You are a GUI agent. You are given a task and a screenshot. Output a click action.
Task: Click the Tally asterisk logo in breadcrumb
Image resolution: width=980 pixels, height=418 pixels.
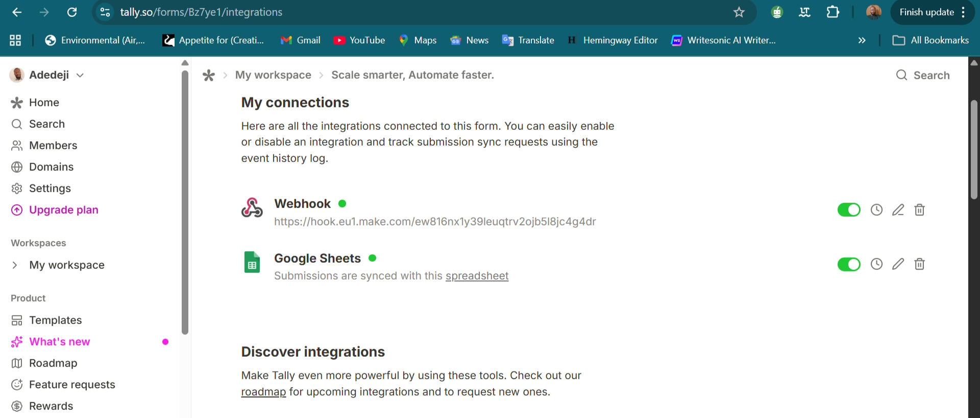pos(209,76)
